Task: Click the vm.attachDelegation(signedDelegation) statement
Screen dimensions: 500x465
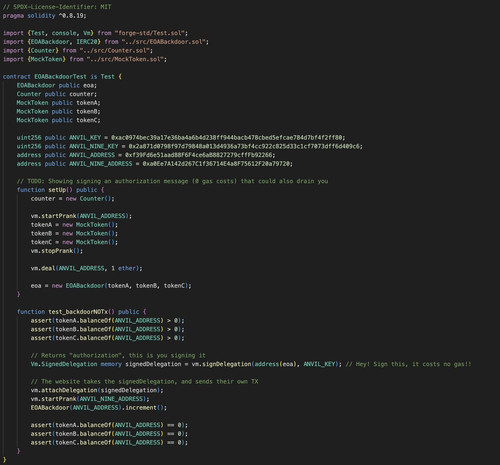Action: [97, 390]
